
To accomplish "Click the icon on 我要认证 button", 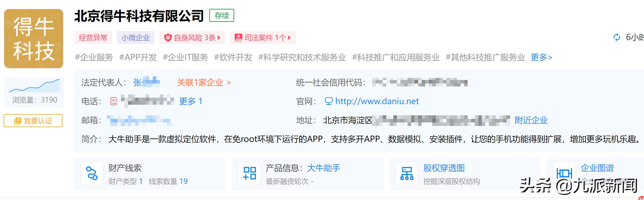I will tap(17, 121).
